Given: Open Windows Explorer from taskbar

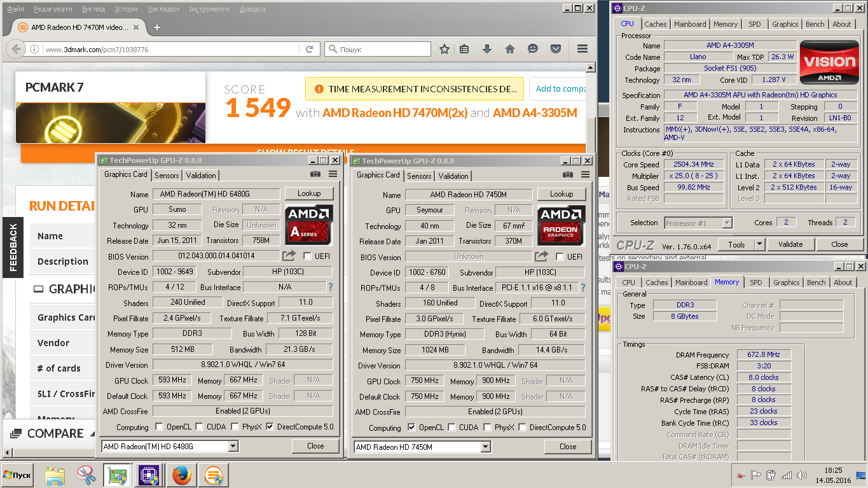Looking at the screenshot, I should pos(55,475).
